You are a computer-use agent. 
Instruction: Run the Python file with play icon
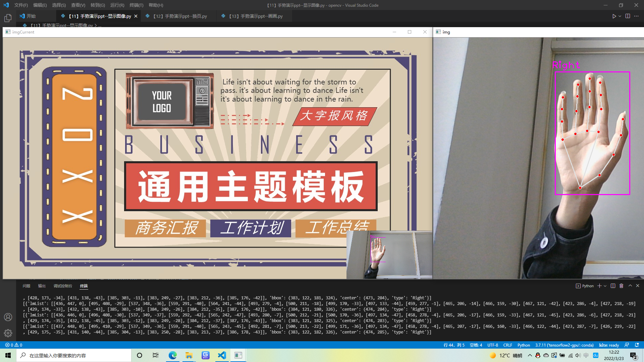(x=614, y=16)
